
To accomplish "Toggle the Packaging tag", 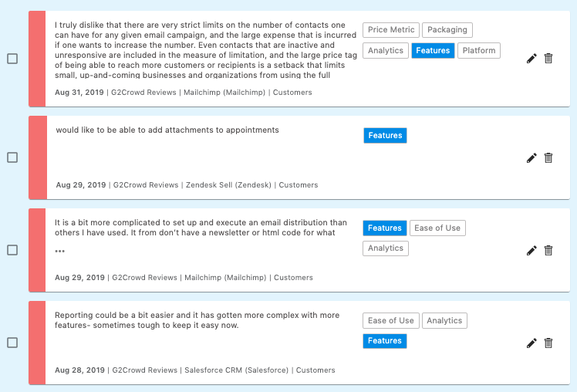I will tap(447, 30).
